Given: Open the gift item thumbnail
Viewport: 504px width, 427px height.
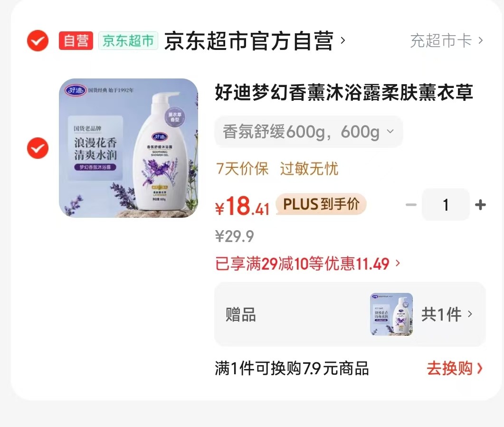Looking at the screenshot, I should [x=391, y=314].
